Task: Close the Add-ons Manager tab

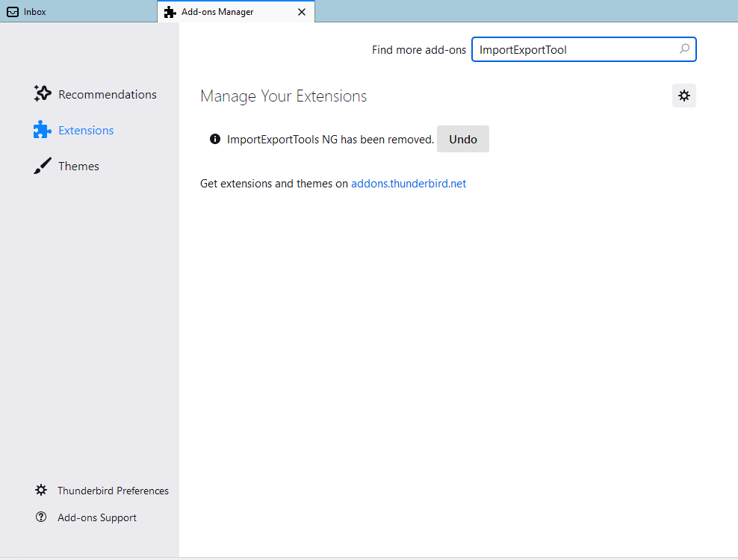Action: 302,12
